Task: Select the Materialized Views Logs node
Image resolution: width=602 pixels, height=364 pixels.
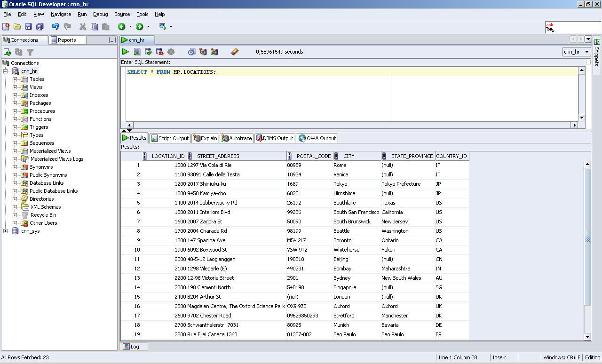Action: (57, 159)
